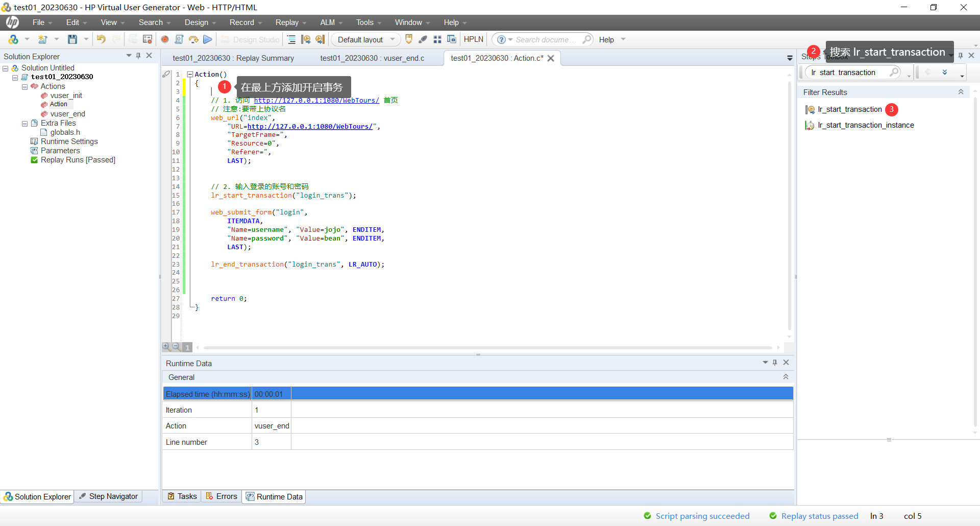Screen dimensions: 980x526
Task: Click the documentation search magnifier icon
Action: (587, 39)
